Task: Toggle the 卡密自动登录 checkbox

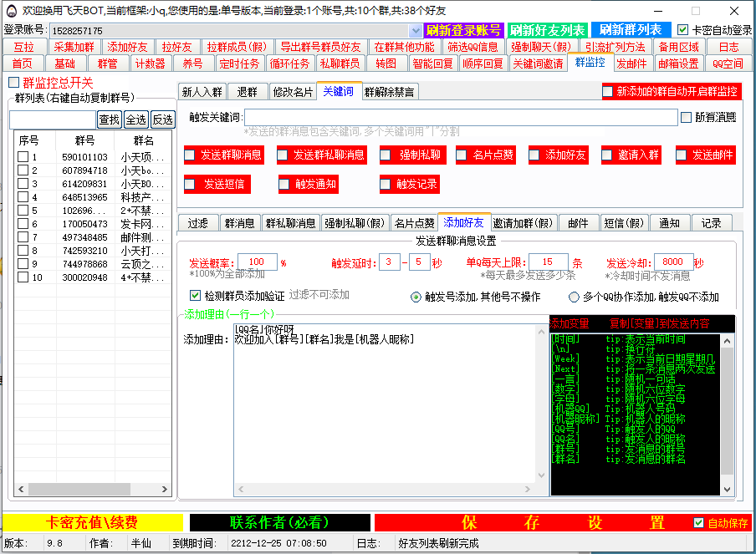Action: coord(683,30)
